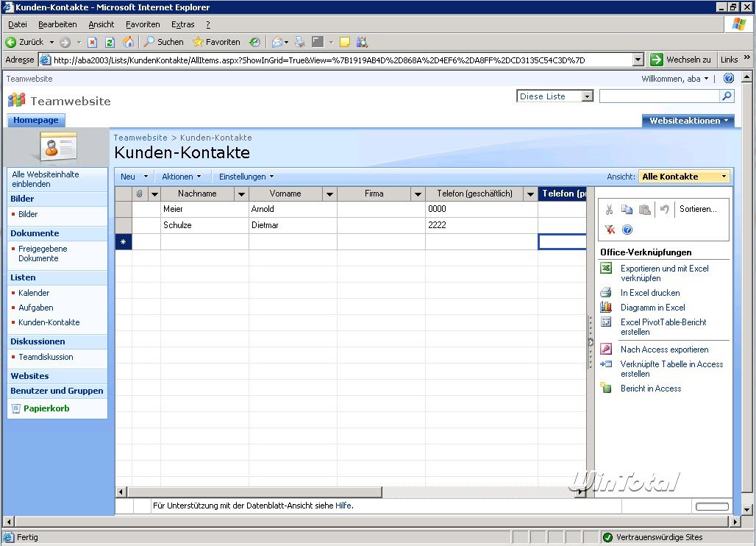Image resolution: width=756 pixels, height=546 pixels.
Task: Click the linked table in Access icon
Action: [x=606, y=364]
